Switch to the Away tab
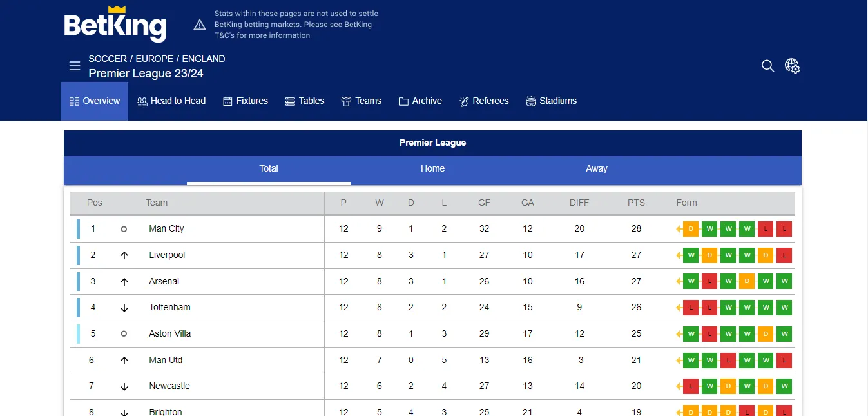868x416 pixels. click(596, 168)
